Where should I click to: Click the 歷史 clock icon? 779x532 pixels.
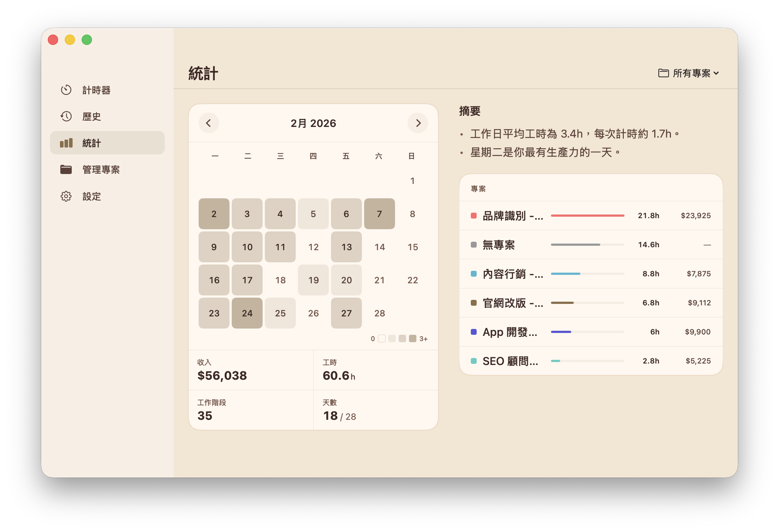(66, 117)
